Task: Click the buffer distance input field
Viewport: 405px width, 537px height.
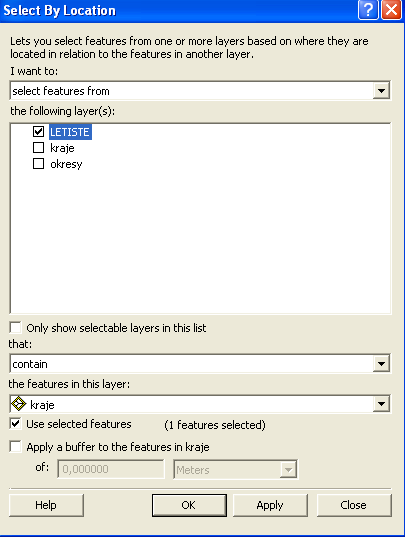Action: 111,469
